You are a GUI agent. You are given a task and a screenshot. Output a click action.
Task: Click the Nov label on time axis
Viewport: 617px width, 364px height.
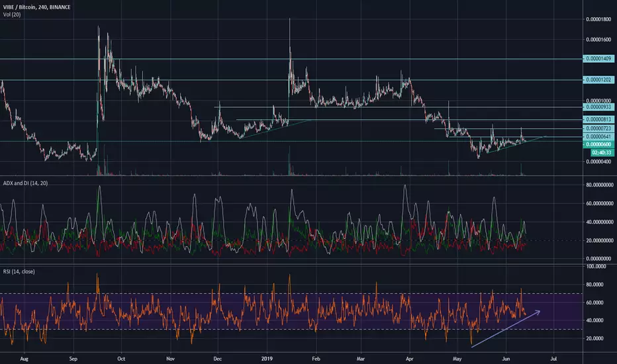[x=170, y=359]
